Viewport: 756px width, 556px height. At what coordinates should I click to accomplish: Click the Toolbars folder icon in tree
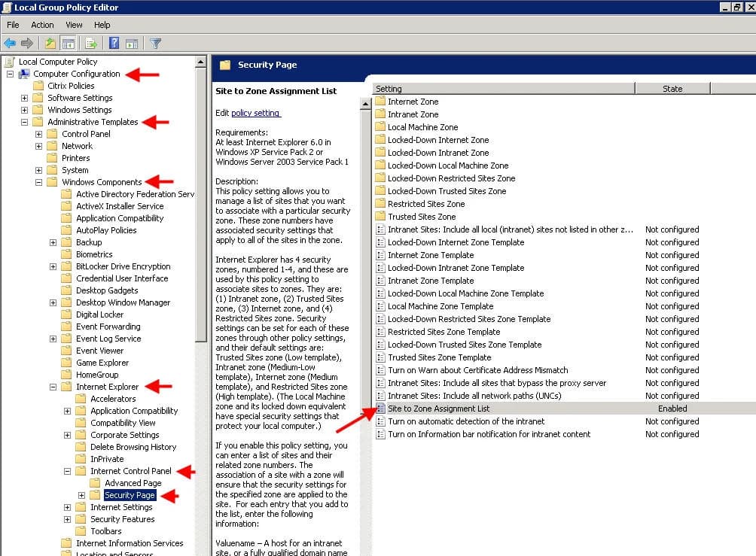[81, 531]
